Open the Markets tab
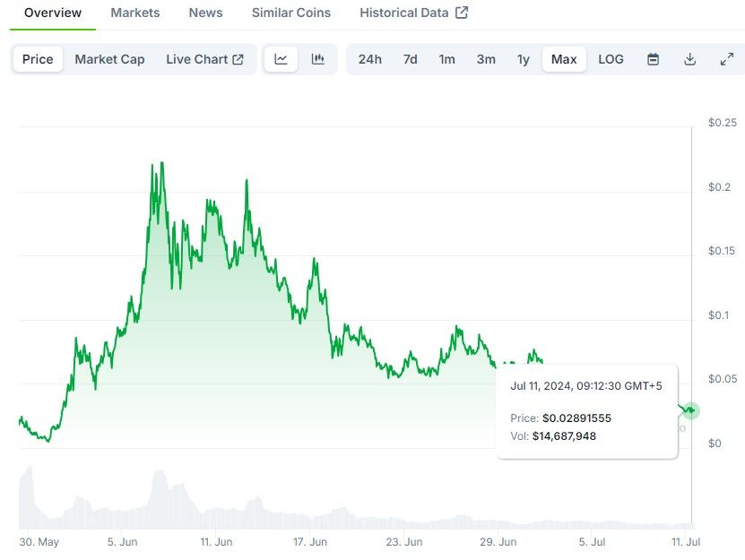The image size is (745, 560). [x=135, y=13]
